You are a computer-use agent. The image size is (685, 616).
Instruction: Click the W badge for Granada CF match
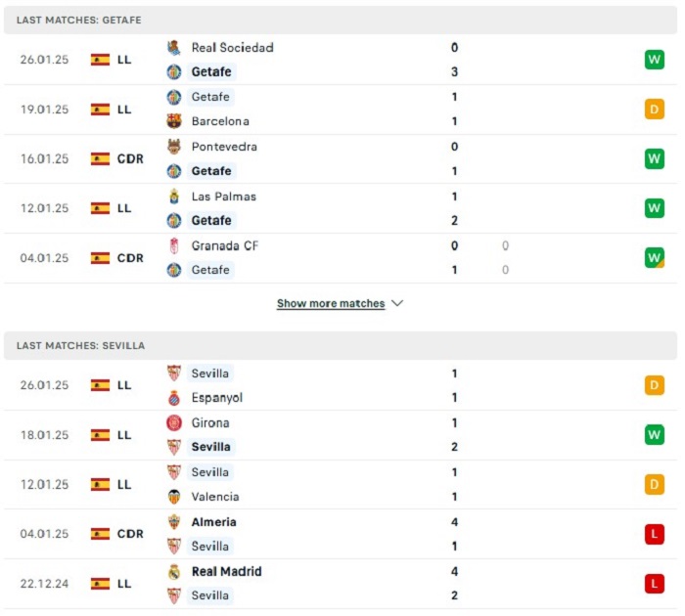pyautogui.click(x=654, y=257)
